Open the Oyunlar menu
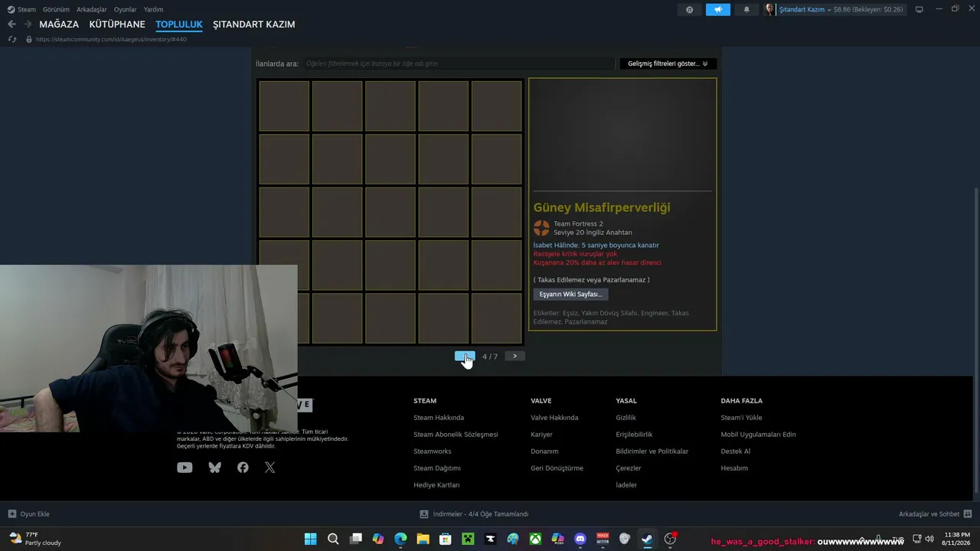The image size is (980, 551). [126, 10]
